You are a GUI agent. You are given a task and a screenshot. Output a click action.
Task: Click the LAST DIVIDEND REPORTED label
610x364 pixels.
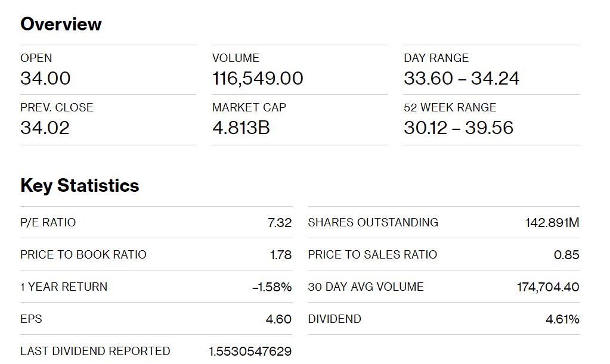pyautogui.click(x=95, y=351)
